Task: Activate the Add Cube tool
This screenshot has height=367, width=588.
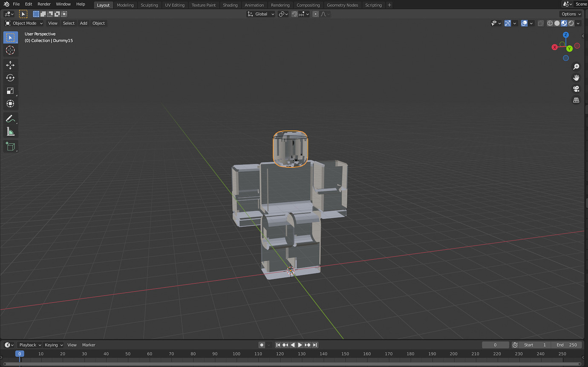Action: tap(11, 146)
